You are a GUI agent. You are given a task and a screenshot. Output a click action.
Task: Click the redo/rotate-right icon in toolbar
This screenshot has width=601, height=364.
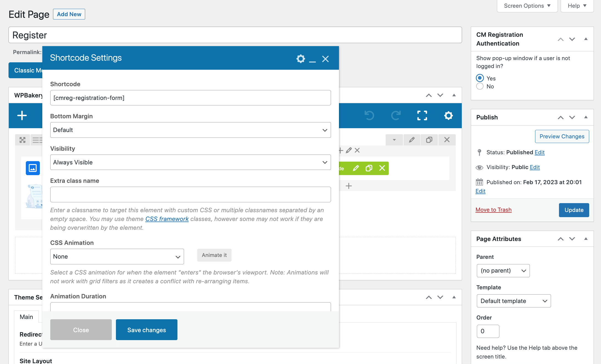tap(396, 115)
